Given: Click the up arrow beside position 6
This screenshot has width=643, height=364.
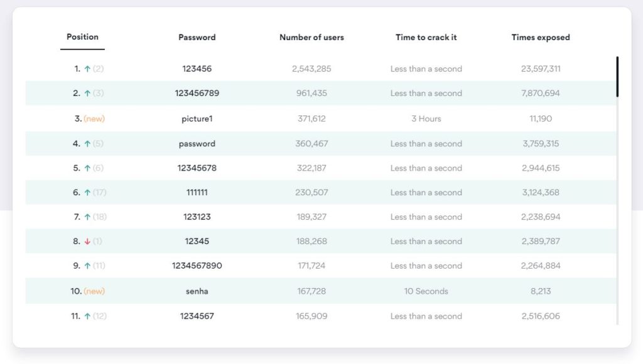Looking at the screenshot, I should (87, 193).
